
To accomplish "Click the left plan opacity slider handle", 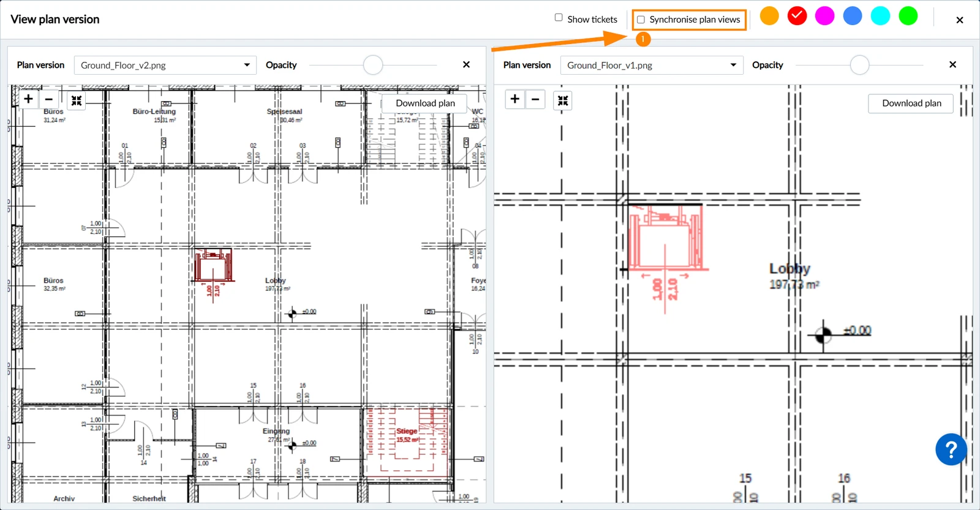I will [373, 64].
